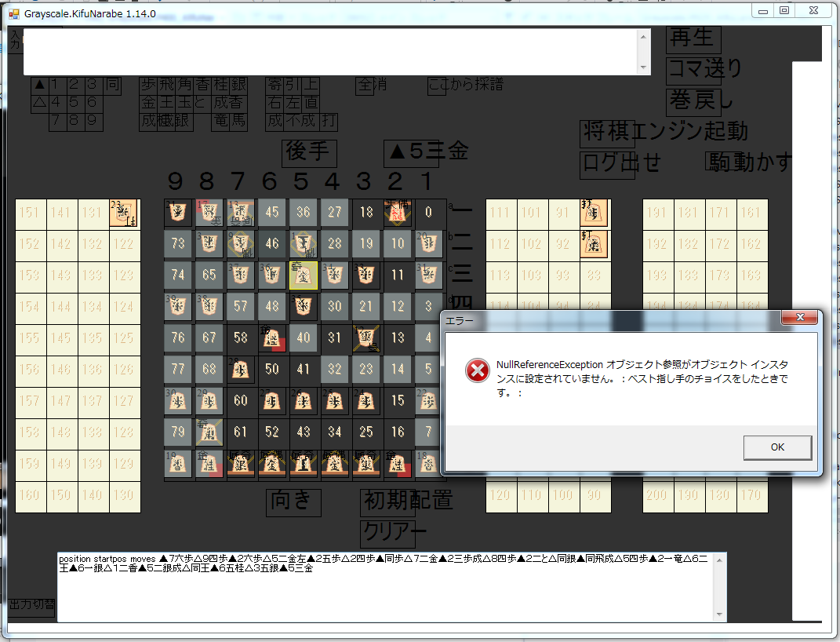Click the 寄 movement key
The image size is (840, 642).
(275, 86)
